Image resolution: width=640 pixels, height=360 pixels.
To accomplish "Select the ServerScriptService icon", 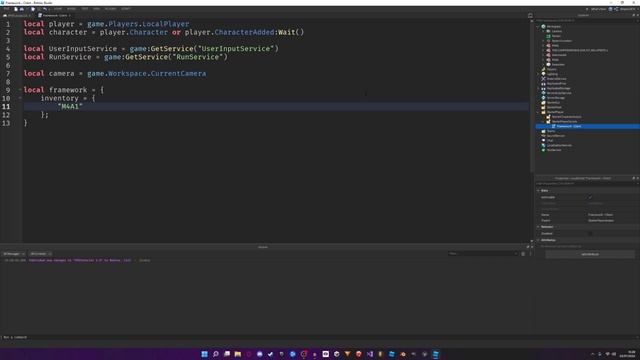I will point(544,93).
